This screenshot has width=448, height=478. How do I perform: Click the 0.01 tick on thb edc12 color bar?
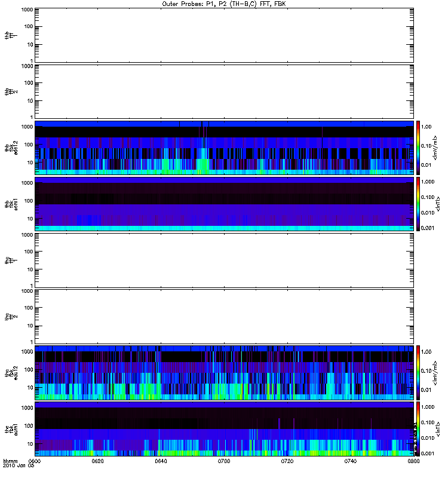click(x=426, y=165)
